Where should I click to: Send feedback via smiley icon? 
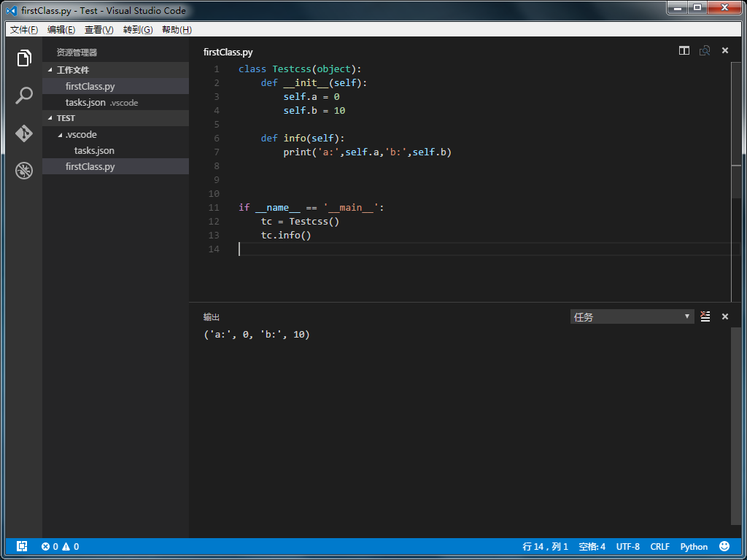[x=724, y=545]
